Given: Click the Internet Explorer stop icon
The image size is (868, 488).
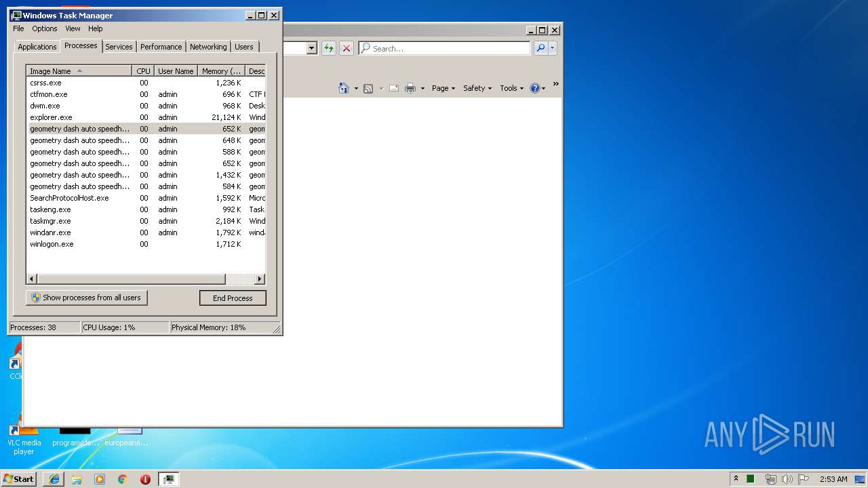Looking at the screenshot, I should tap(347, 48).
